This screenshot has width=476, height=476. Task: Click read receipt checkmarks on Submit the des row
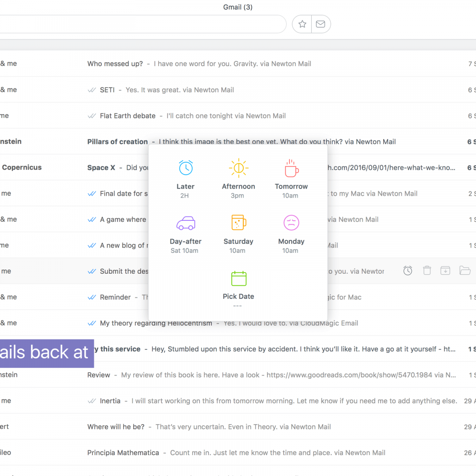[x=92, y=271]
